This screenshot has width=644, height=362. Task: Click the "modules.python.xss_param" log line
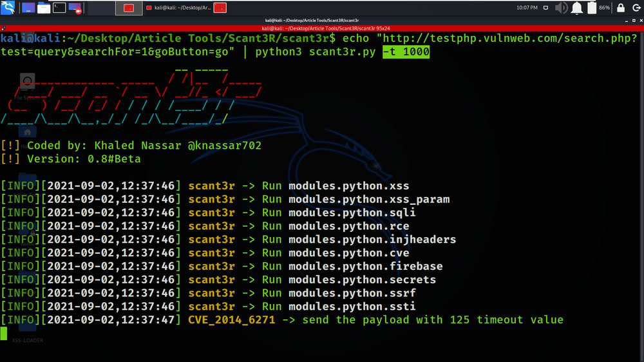click(x=225, y=199)
